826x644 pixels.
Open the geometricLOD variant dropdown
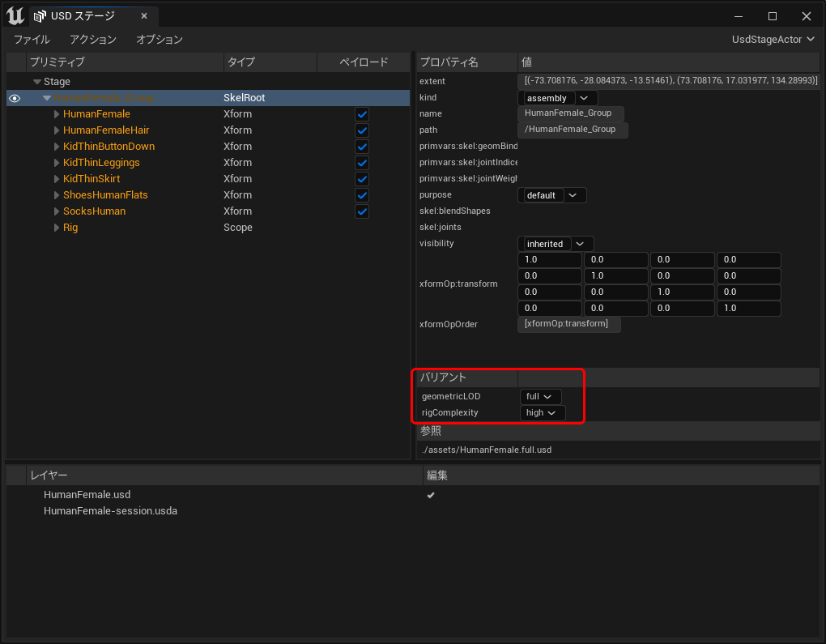point(539,397)
